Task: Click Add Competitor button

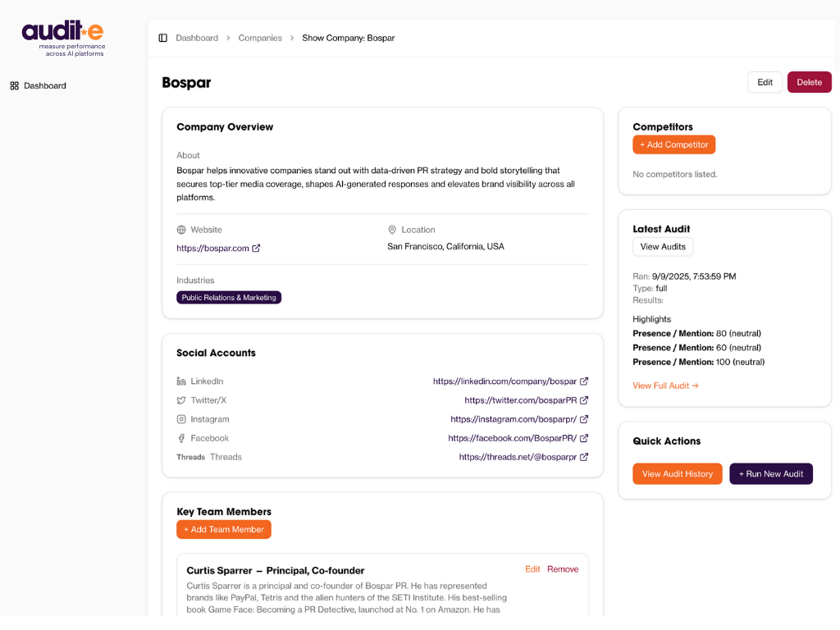Action: click(673, 144)
